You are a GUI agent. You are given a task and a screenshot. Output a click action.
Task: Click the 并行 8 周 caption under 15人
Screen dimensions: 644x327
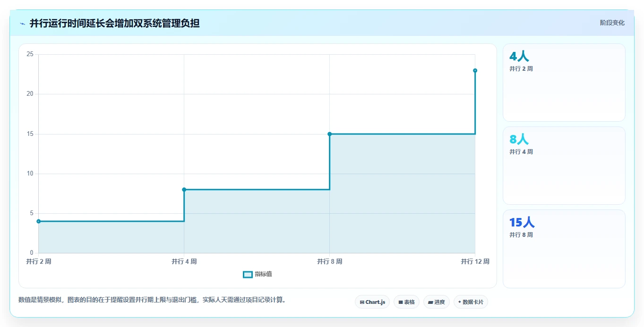coord(521,235)
